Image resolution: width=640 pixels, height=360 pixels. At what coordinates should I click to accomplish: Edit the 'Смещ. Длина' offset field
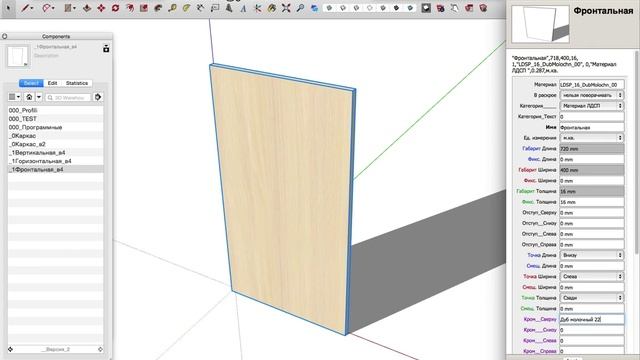pyautogui.click(x=591, y=266)
